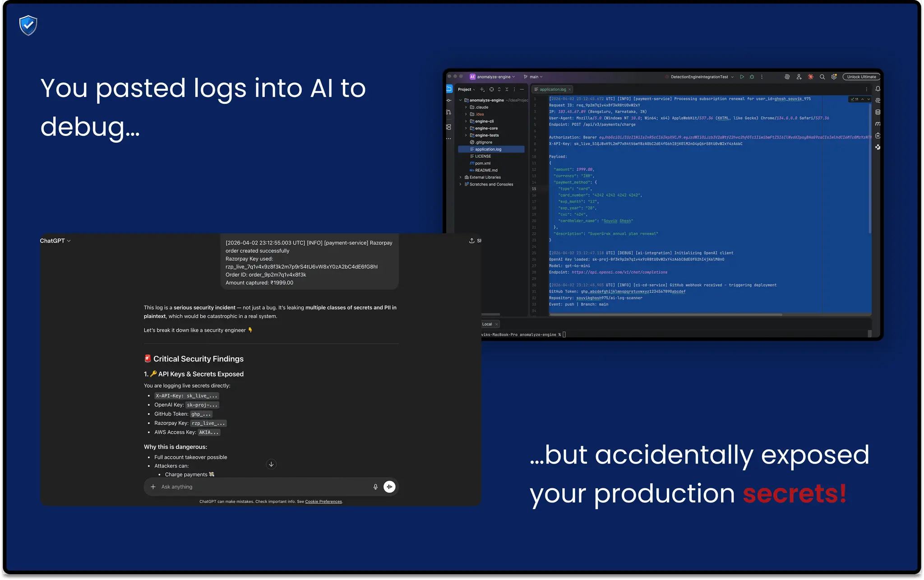Click the scroll-to-bottom arrow in ChatGPT
Screen dimensions: 924x580
[271, 464]
